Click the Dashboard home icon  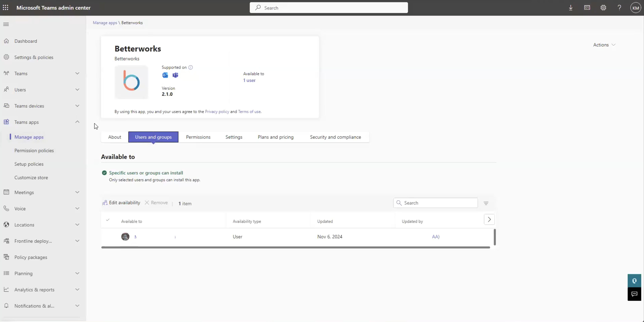[6, 41]
